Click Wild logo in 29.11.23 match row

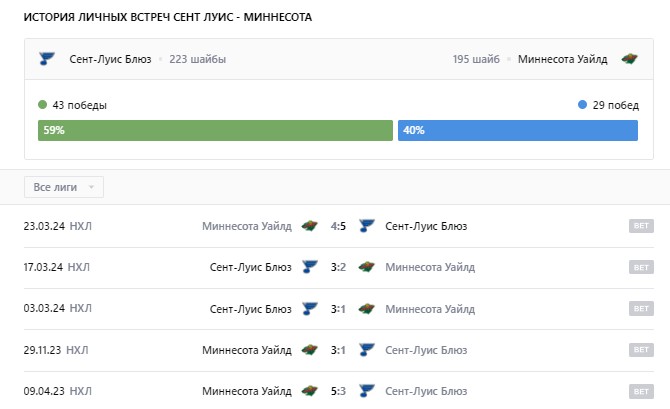click(x=310, y=350)
